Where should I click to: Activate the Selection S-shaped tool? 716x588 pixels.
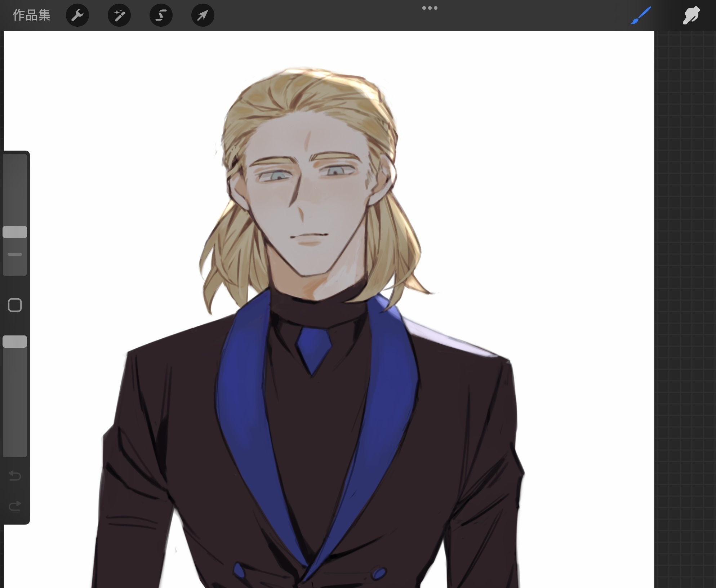[161, 15]
